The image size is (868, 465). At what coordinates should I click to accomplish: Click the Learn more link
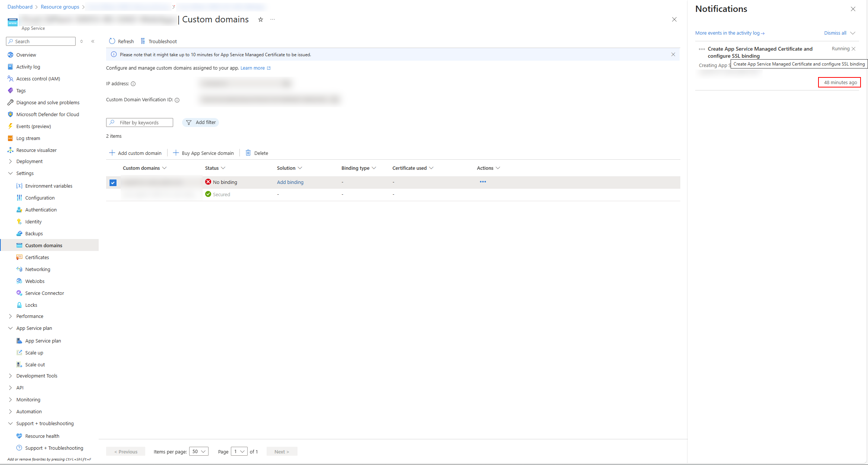(252, 68)
